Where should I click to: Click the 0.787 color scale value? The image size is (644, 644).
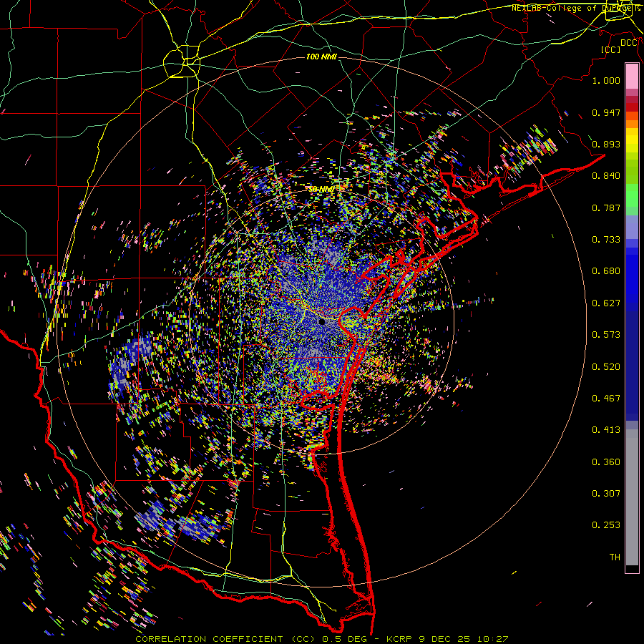click(x=606, y=208)
